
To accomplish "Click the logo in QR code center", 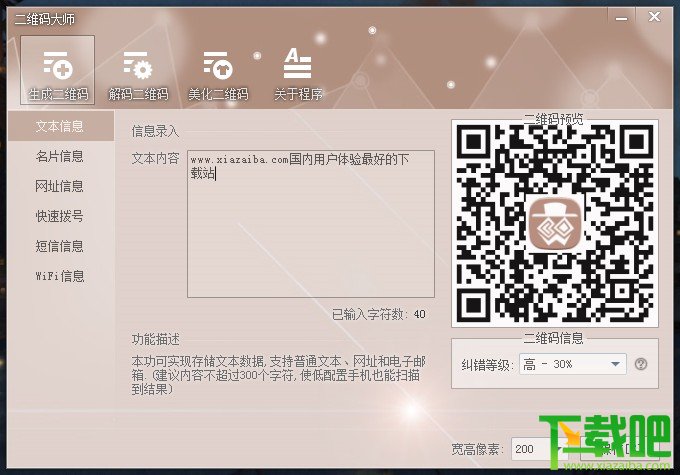I will pos(555,224).
